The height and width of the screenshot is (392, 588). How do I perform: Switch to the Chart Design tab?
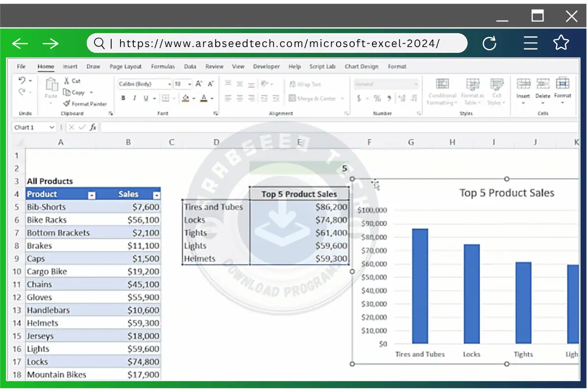pos(362,67)
